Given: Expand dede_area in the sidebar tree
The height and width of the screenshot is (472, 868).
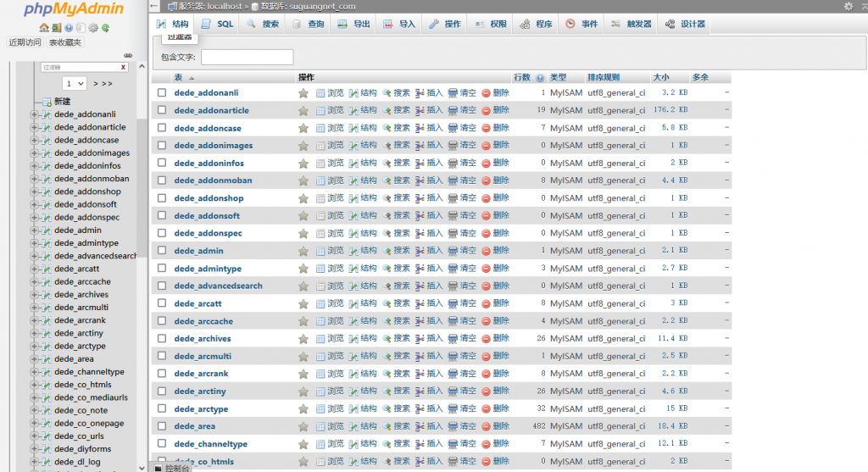Looking at the screenshot, I should click(x=34, y=359).
